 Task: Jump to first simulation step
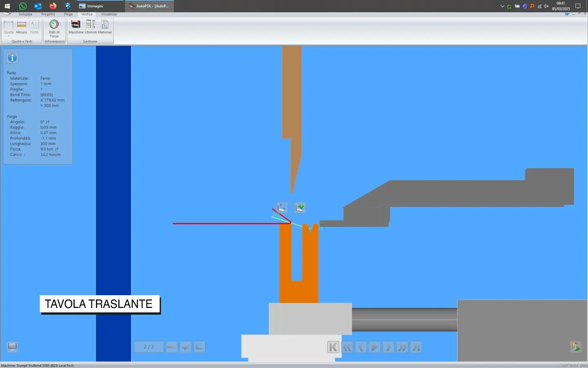(x=333, y=347)
